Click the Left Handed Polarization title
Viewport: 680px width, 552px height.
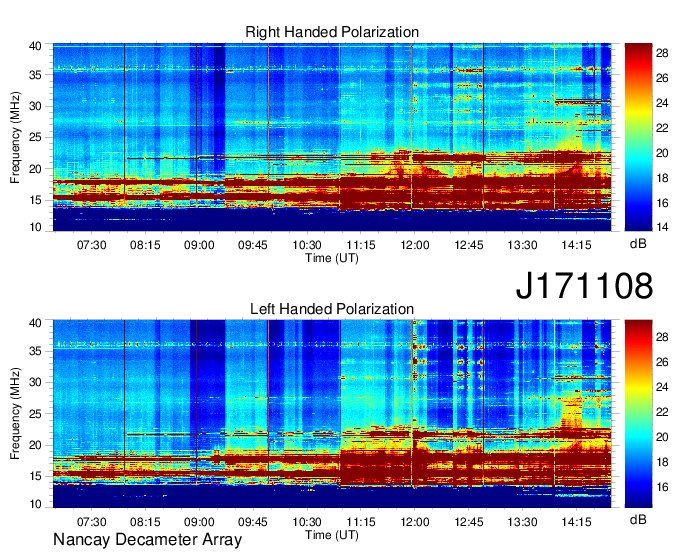click(332, 309)
